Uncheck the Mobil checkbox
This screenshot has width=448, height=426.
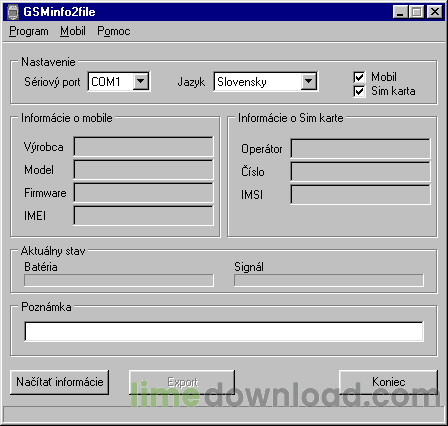(359, 77)
